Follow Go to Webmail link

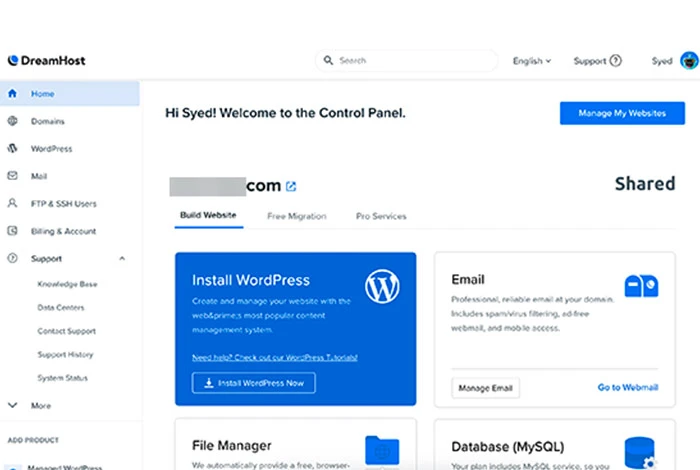point(628,387)
